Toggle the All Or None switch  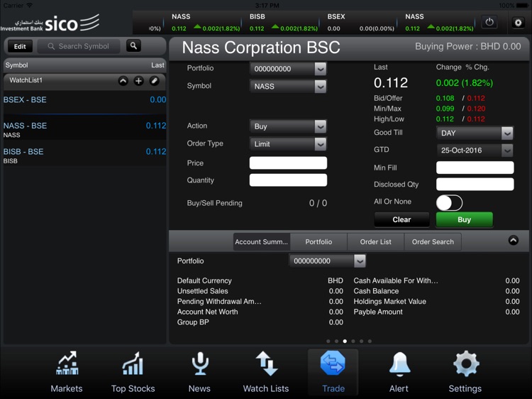pos(449,203)
